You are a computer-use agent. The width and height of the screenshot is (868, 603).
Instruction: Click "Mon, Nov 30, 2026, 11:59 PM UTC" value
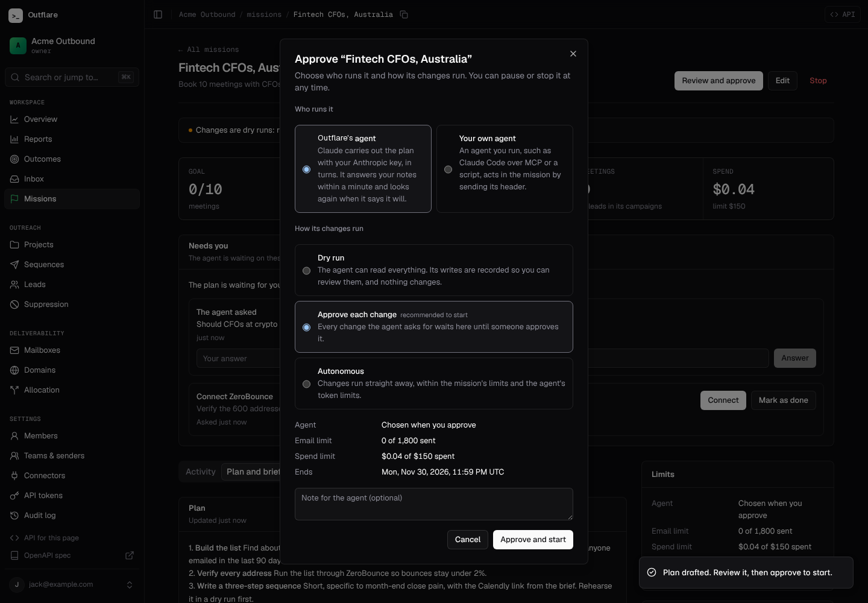[x=442, y=472]
